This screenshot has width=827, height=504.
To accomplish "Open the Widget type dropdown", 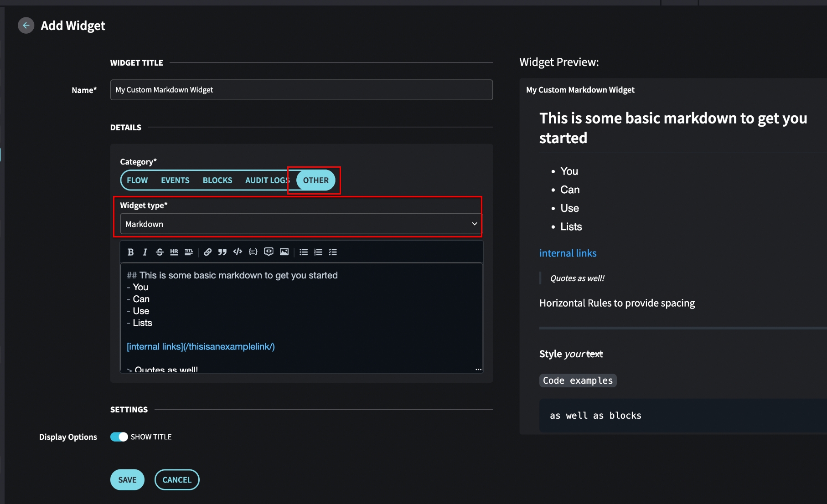I will [x=300, y=224].
